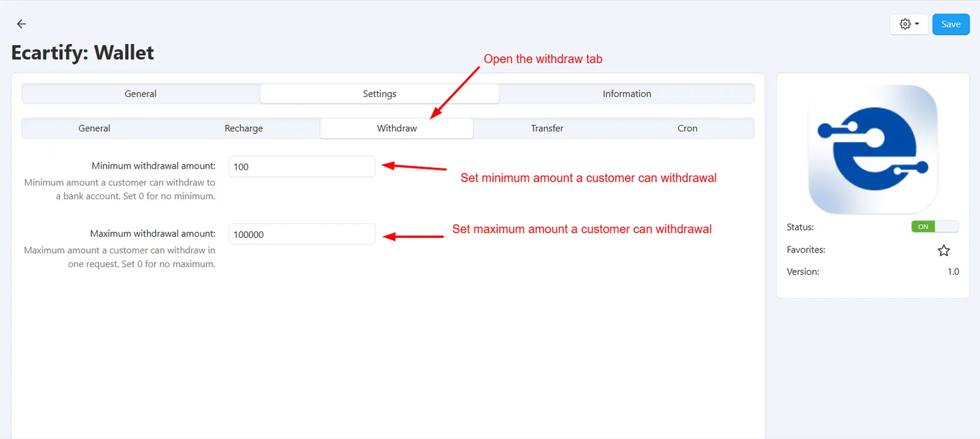
Task: Switch to the top-level General tab
Action: pyautogui.click(x=141, y=94)
